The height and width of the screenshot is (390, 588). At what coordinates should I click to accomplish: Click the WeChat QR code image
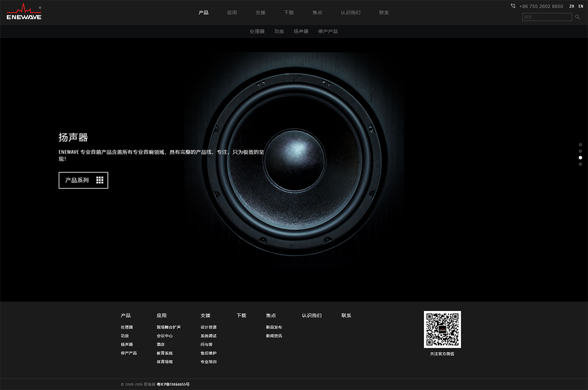[x=442, y=329]
